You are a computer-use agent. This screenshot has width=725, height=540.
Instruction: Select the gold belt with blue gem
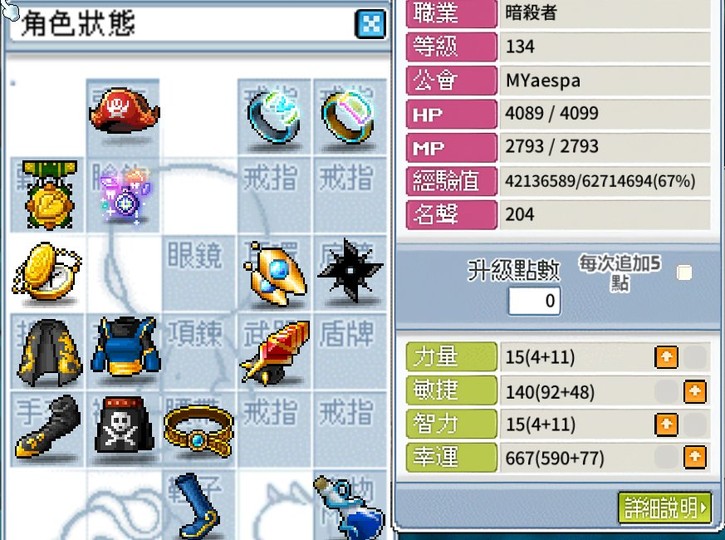(x=198, y=431)
